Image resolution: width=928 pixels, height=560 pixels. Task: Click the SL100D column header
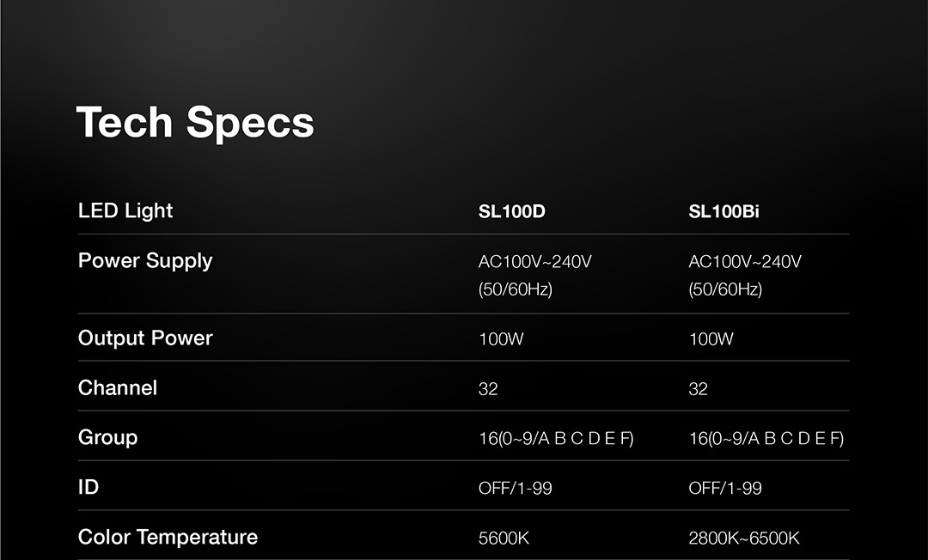point(511,211)
